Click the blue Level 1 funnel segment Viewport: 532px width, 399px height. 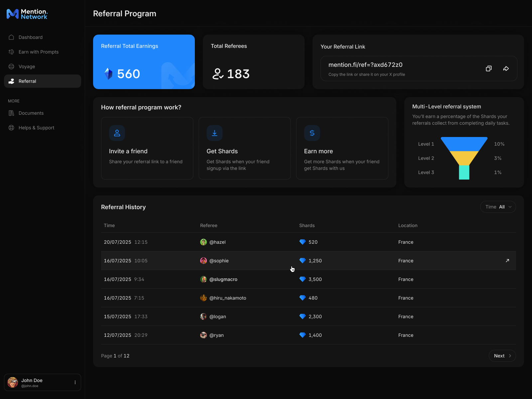(x=464, y=144)
